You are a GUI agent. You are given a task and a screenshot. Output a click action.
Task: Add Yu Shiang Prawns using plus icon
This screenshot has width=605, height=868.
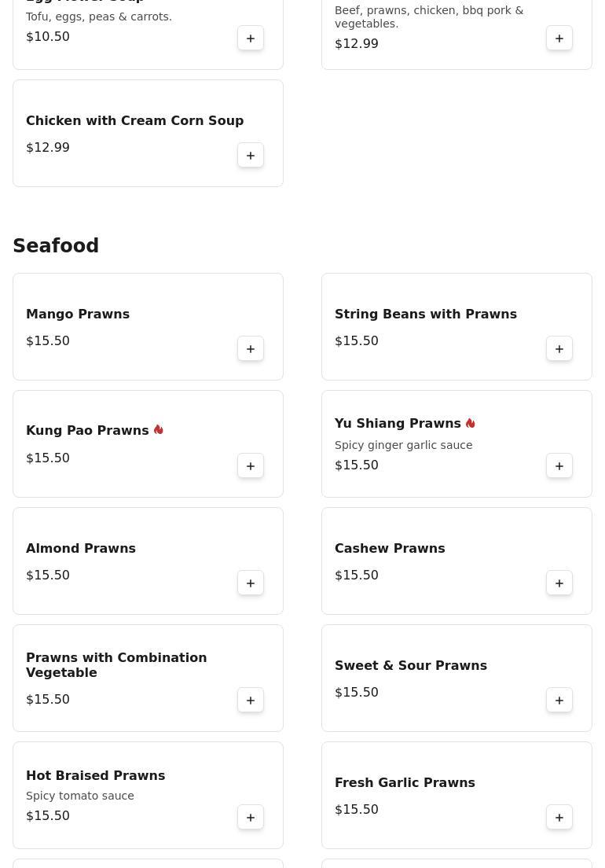click(559, 466)
